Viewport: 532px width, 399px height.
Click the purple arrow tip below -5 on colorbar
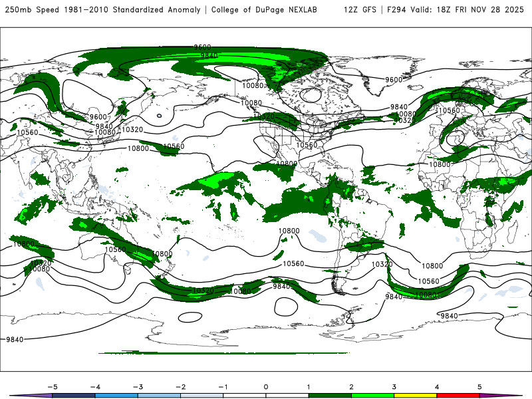[31, 396]
